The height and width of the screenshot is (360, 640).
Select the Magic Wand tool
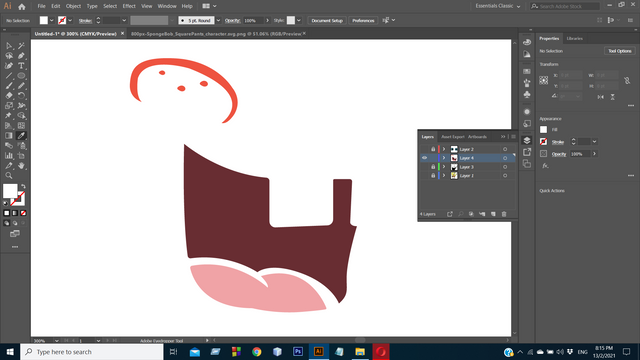click(21, 46)
